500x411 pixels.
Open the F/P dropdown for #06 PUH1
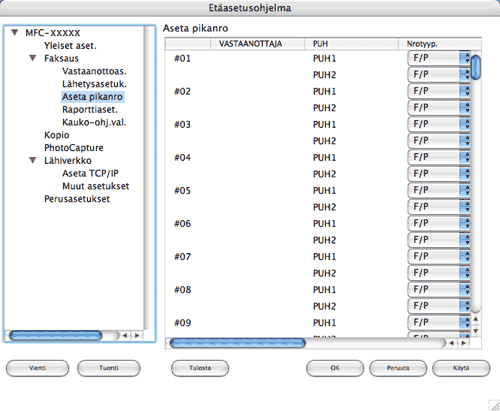[439, 223]
